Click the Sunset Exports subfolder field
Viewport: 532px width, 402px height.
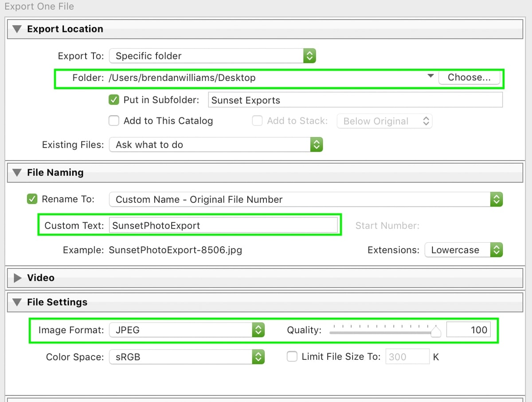pos(355,100)
